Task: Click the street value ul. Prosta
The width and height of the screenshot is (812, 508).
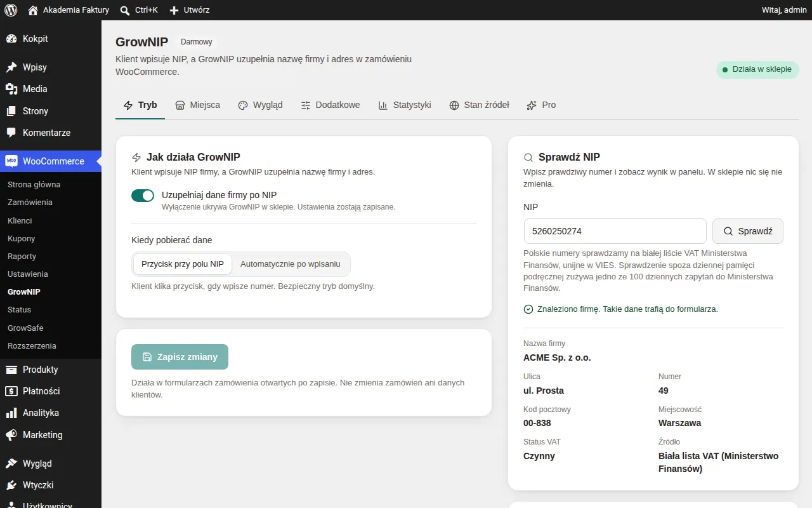Action: click(544, 391)
